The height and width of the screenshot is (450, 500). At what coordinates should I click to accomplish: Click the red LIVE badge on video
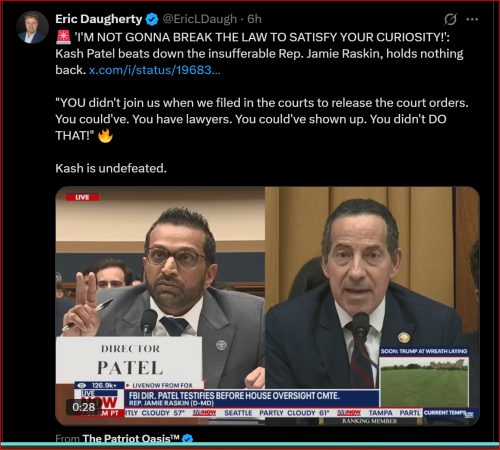82,197
